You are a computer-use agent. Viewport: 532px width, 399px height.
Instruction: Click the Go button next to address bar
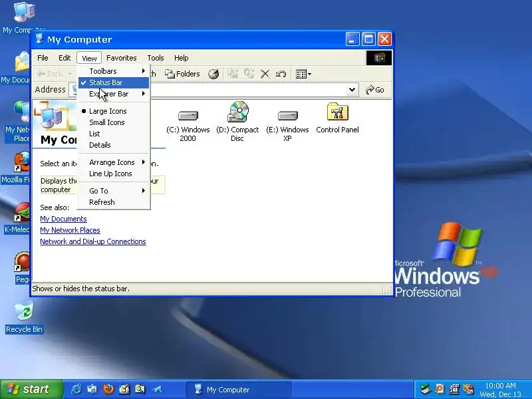(375, 90)
